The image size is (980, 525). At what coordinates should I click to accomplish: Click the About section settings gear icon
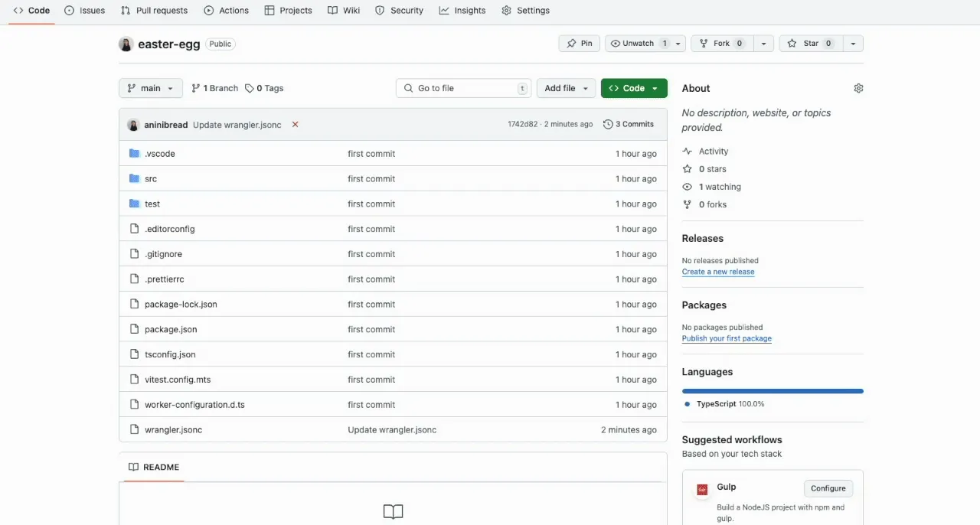858,88
